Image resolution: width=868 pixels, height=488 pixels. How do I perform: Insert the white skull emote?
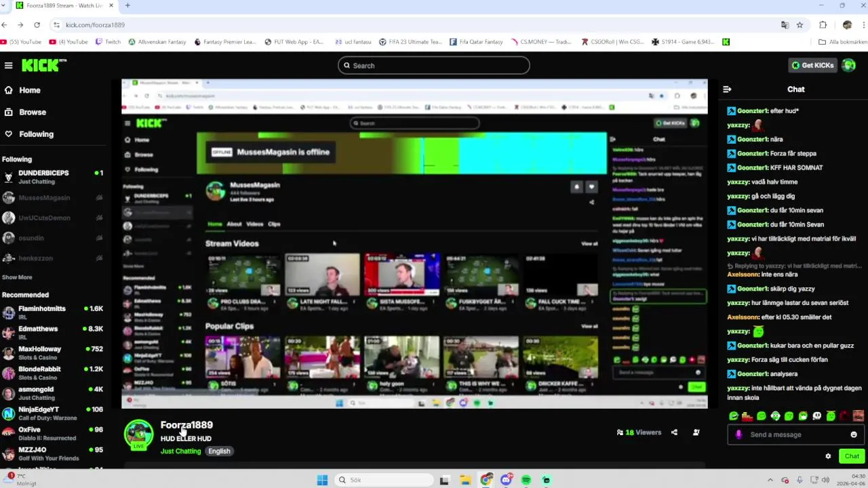point(817,416)
